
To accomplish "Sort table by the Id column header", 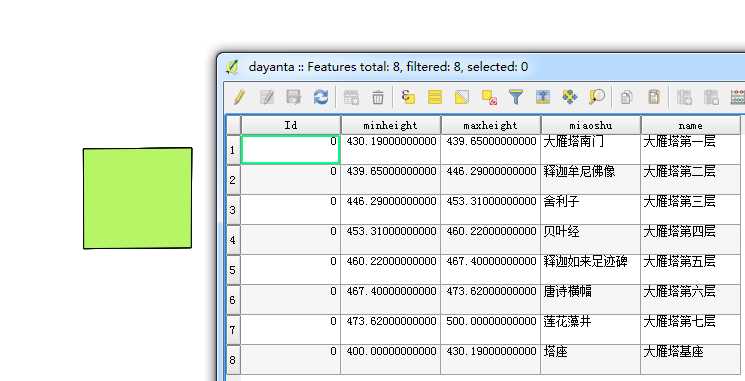I will tap(291, 125).
